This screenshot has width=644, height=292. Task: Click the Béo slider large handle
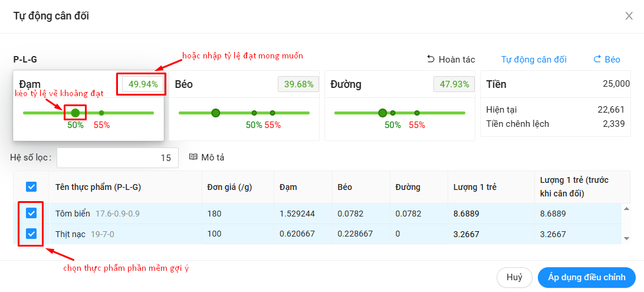coord(216,113)
